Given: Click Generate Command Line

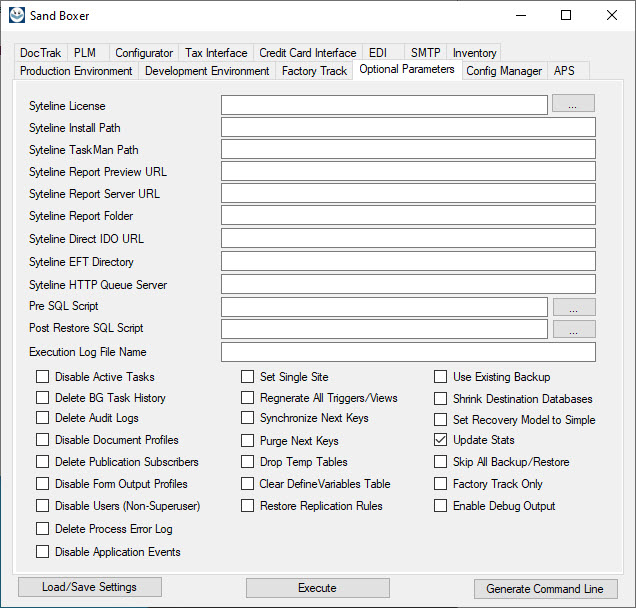Looking at the screenshot, I should pyautogui.click(x=545, y=589).
